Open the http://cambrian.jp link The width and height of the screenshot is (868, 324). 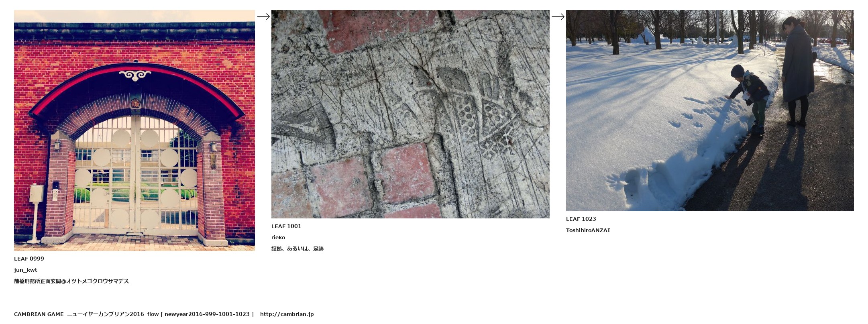coord(287,314)
